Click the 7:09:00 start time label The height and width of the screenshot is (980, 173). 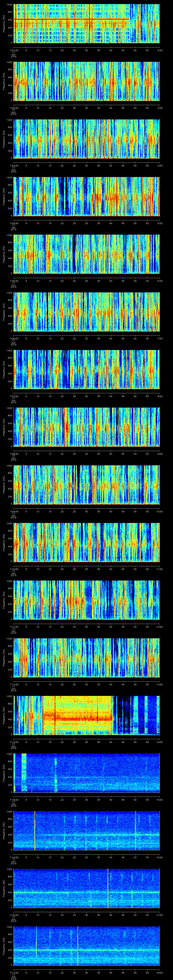[14, 511]
